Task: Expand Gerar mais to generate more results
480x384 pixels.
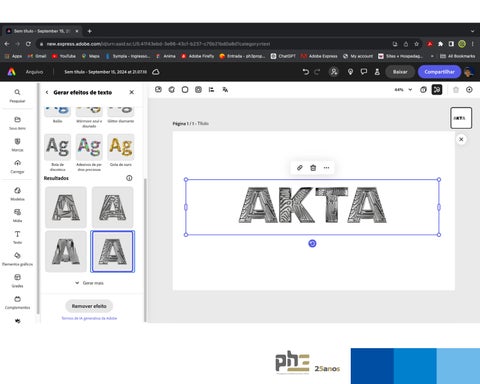Action: [89, 283]
